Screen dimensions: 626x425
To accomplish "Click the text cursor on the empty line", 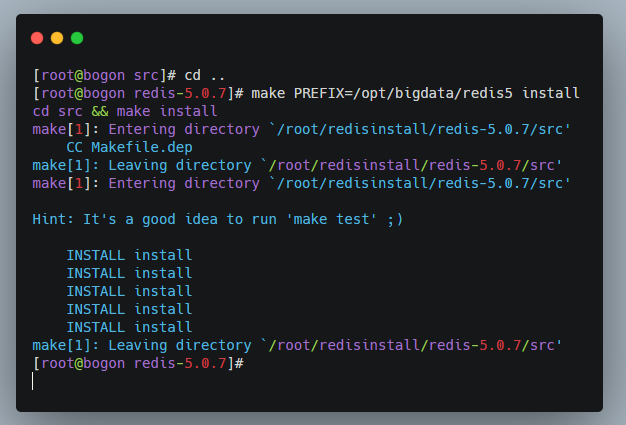I will tap(33, 381).
